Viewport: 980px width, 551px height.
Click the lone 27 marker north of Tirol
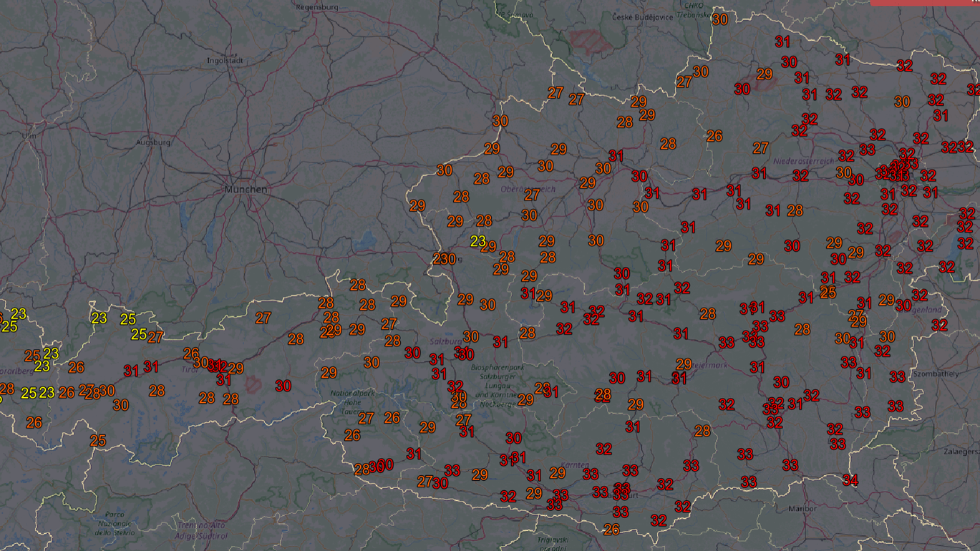point(263,318)
